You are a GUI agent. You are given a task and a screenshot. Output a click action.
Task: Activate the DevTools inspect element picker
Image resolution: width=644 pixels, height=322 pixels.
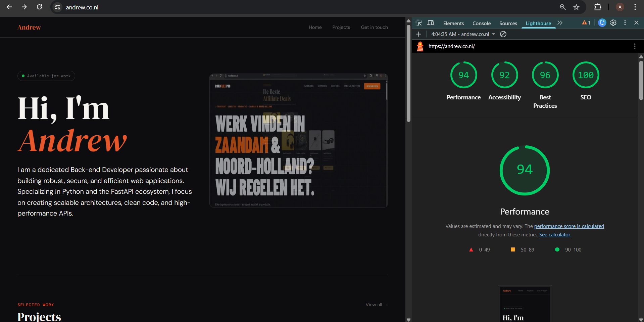pos(418,23)
